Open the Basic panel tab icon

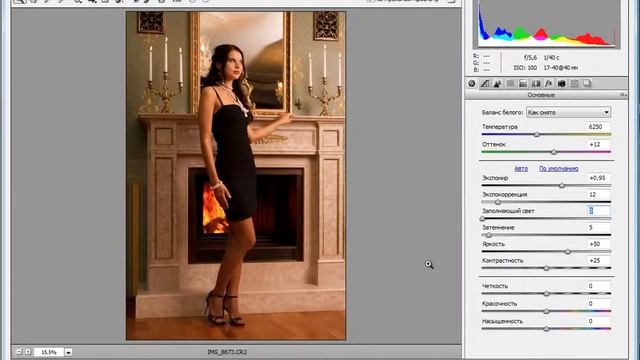(x=472, y=83)
